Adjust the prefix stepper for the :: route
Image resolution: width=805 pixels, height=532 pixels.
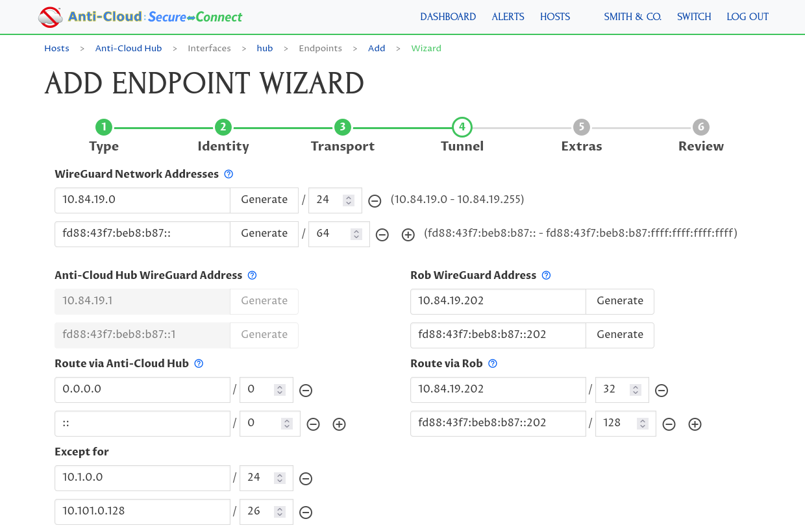tap(287, 424)
